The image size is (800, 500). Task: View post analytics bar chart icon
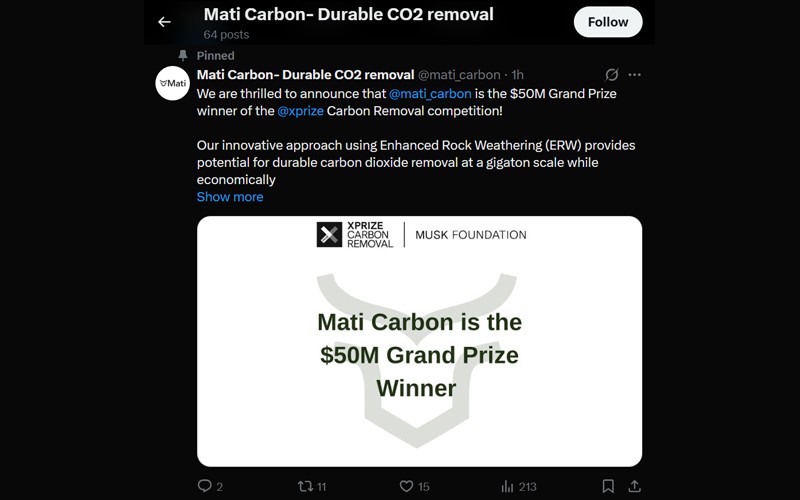tap(508, 486)
